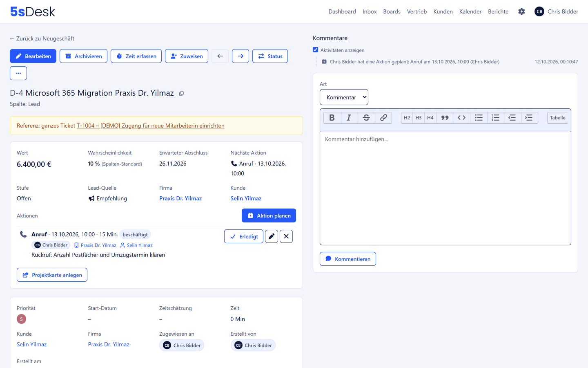Click the Aktion planen button
588x368 pixels.
[269, 215]
